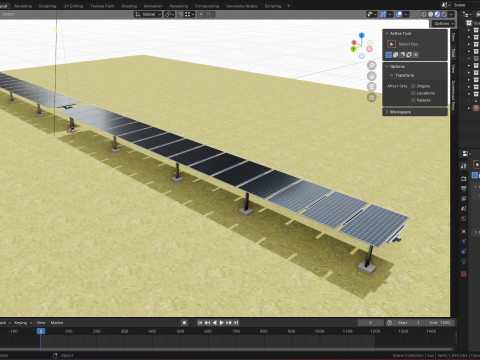Enable Affect Only Origins checkbox
The height and width of the screenshot is (360, 480).
(413, 86)
